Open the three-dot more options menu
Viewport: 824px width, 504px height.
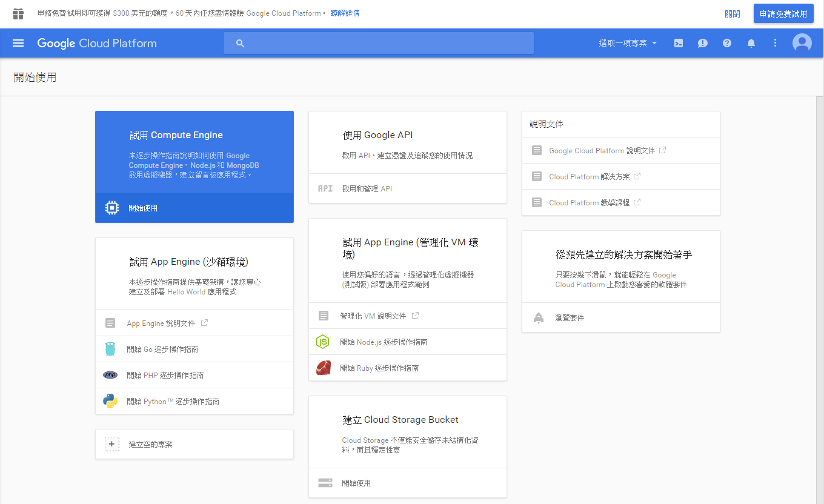(x=775, y=43)
